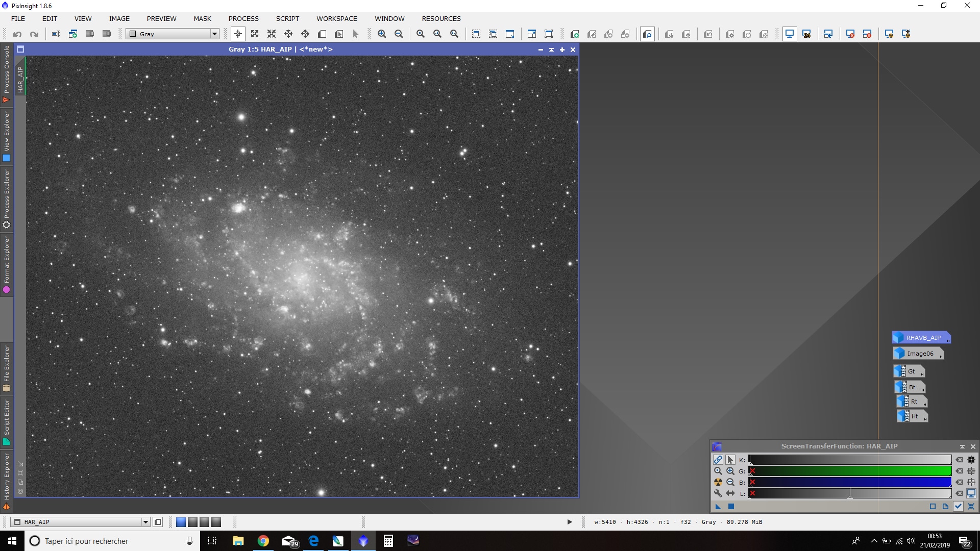Click the Ht XISF iconized image
Image resolution: width=980 pixels, height=551 pixels.
(x=913, y=416)
